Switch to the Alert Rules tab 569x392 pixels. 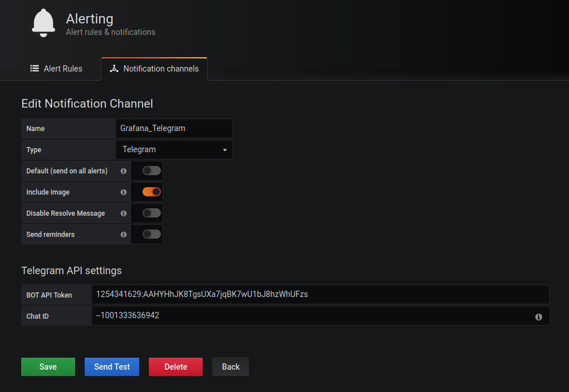coord(56,69)
